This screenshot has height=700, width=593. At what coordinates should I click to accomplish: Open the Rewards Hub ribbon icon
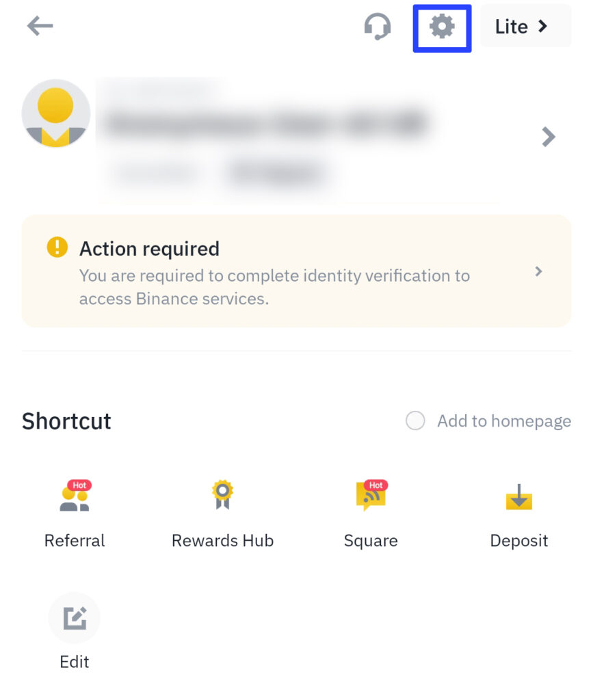(222, 495)
